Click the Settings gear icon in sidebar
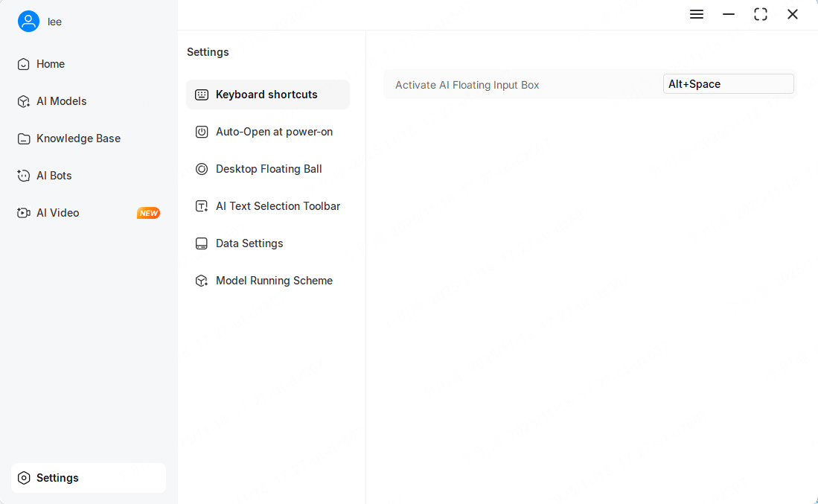Image resolution: width=818 pixels, height=504 pixels. click(x=24, y=478)
